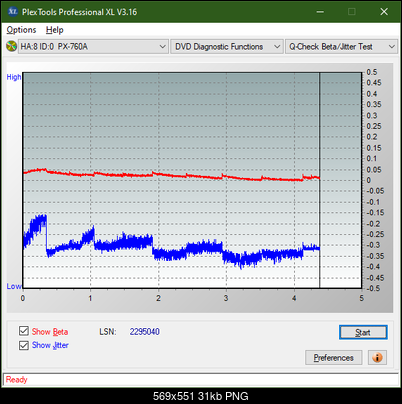Click the 5 label on the horizontal axis

362,298
